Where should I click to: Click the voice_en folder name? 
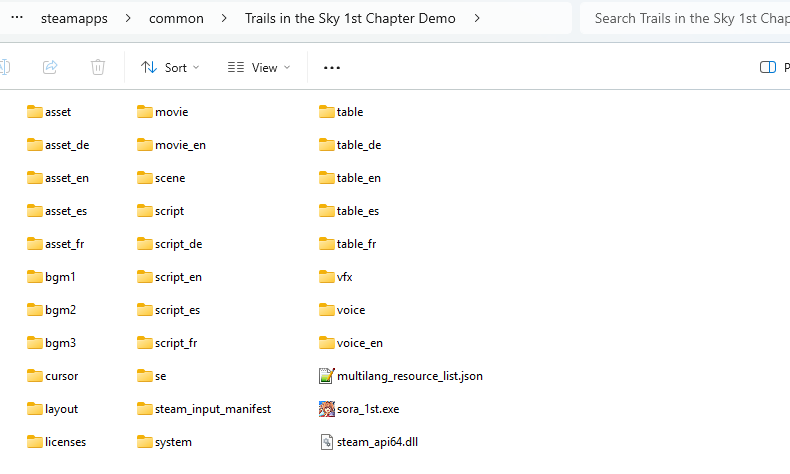pyautogui.click(x=360, y=343)
